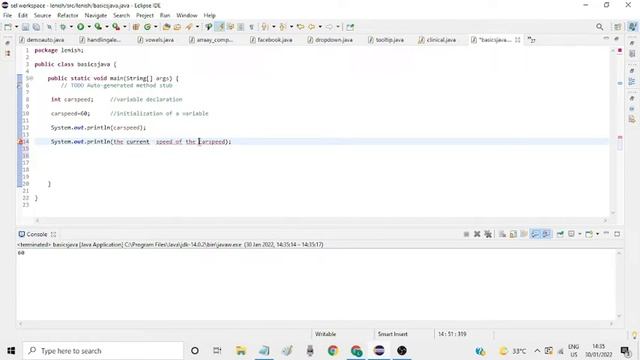
Task: Show the hidden editor tabs list
Action: pyautogui.click(x=531, y=40)
